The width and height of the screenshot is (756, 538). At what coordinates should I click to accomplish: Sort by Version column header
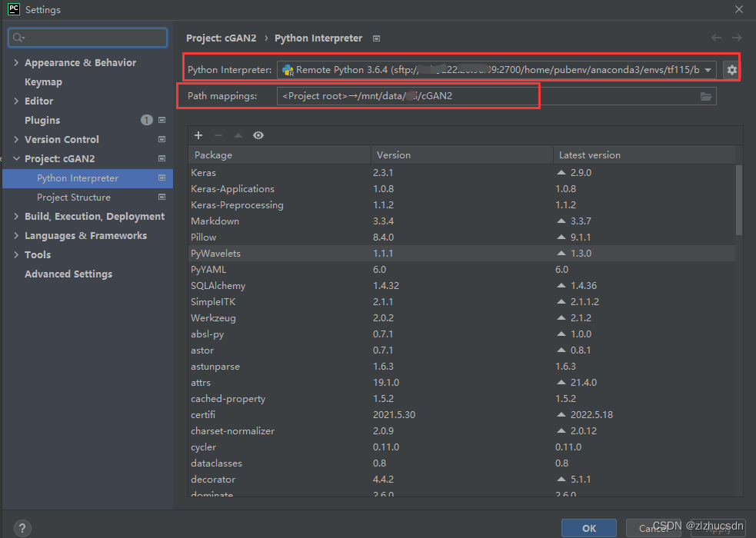tap(461, 155)
